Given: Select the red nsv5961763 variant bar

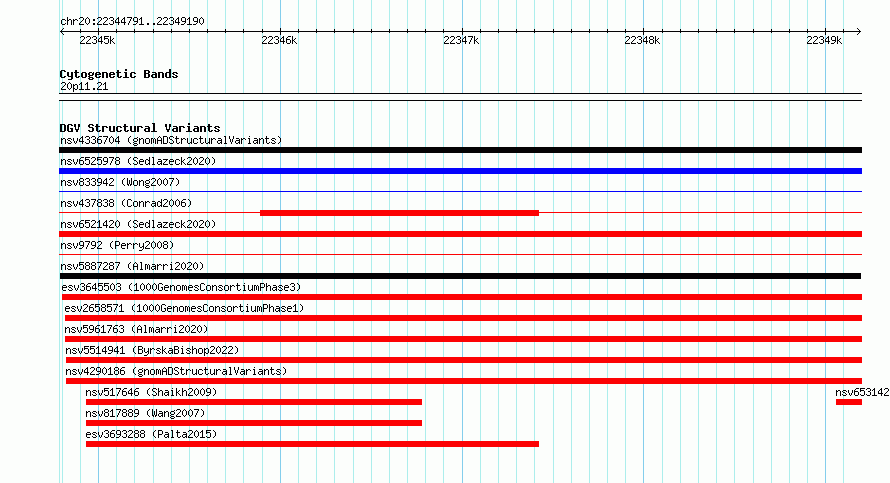Looking at the screenshot, I should pyautogui.click(x=463, y=339).
